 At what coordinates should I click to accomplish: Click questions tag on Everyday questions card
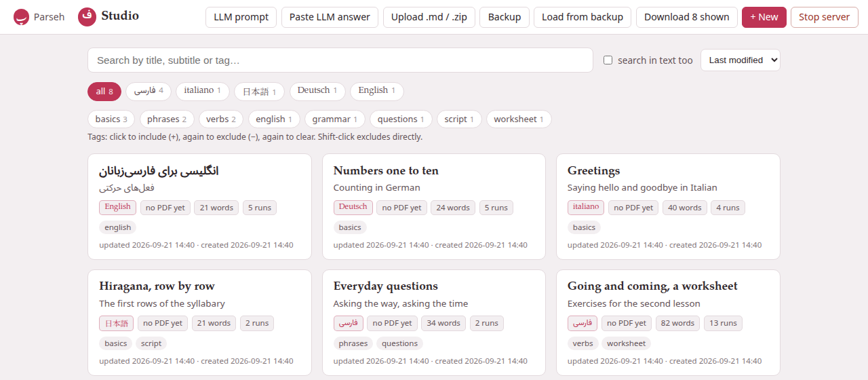click(x=399, y=343)
